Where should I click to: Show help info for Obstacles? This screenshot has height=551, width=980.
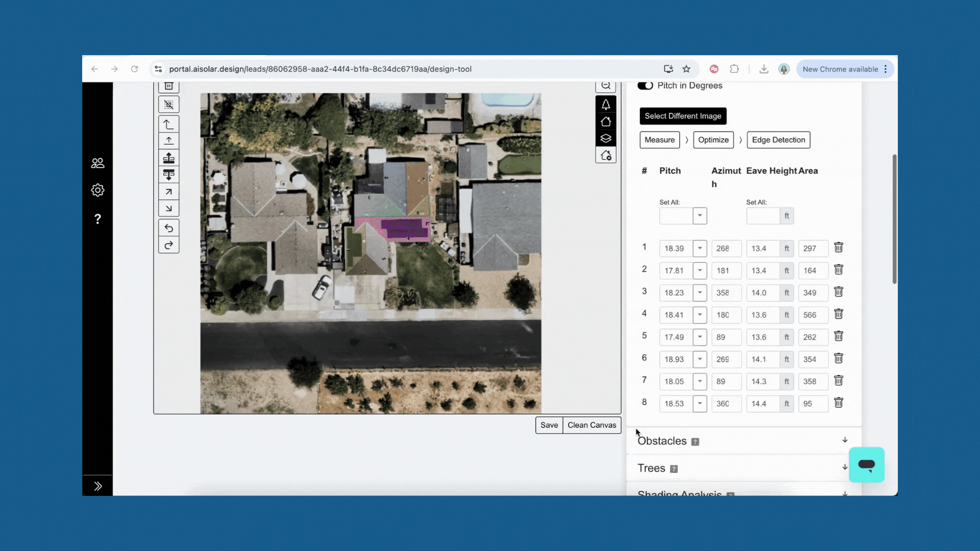[x=695, y=442]
